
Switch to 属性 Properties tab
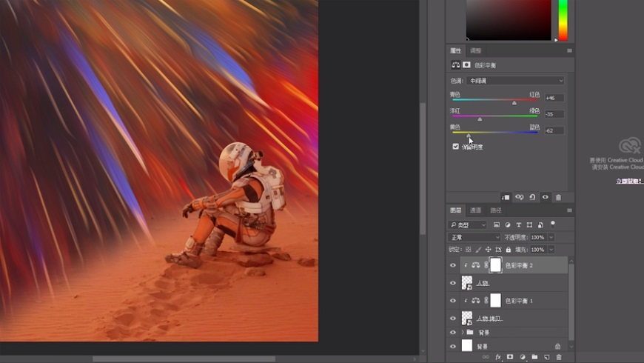pyautogui.click(x=455, y=50)
